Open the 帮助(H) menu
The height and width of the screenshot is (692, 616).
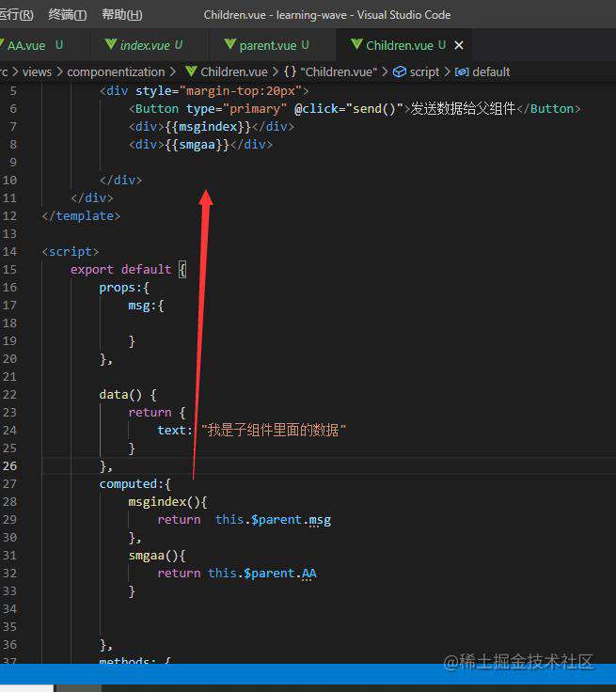[122, 14]
